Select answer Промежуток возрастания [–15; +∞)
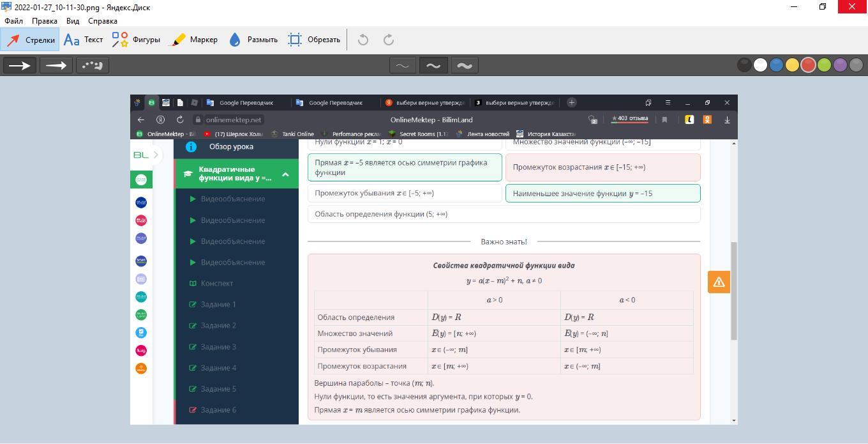Image resolution: width=868 pixels, height=444 pixels. tap(603, 167)
